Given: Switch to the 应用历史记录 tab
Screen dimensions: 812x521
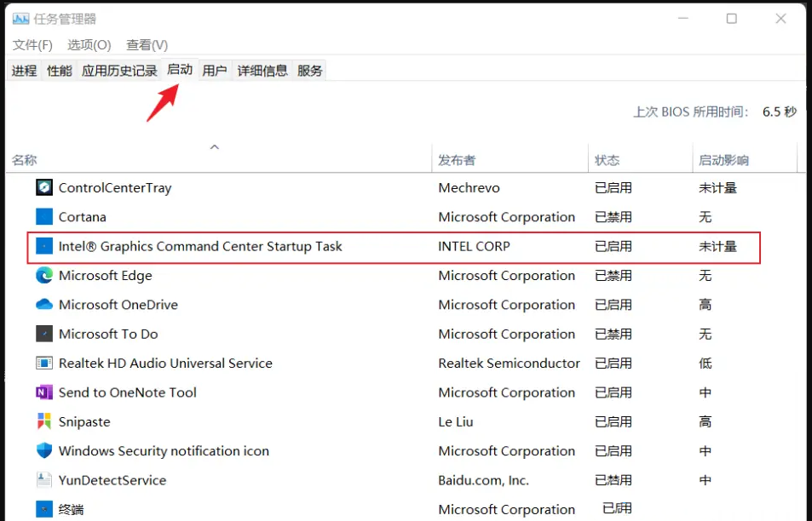Looking at the screenshot, I should click(x=119, y=71).
